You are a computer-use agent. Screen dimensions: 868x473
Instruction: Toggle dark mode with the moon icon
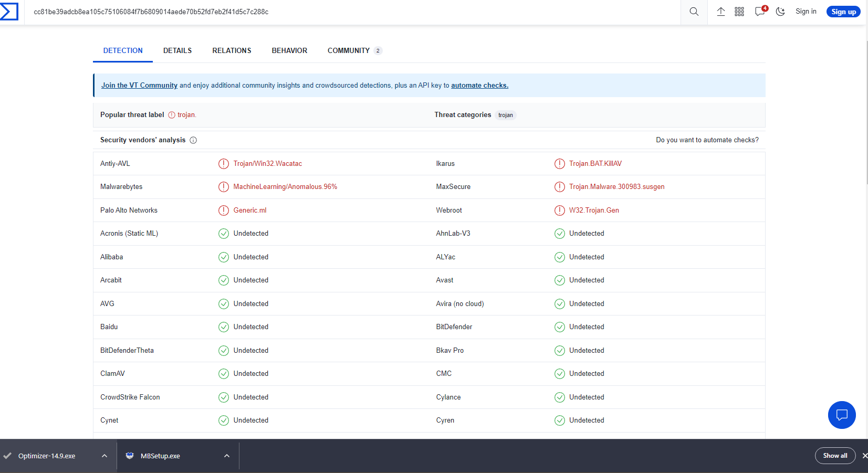coord(780,11)
